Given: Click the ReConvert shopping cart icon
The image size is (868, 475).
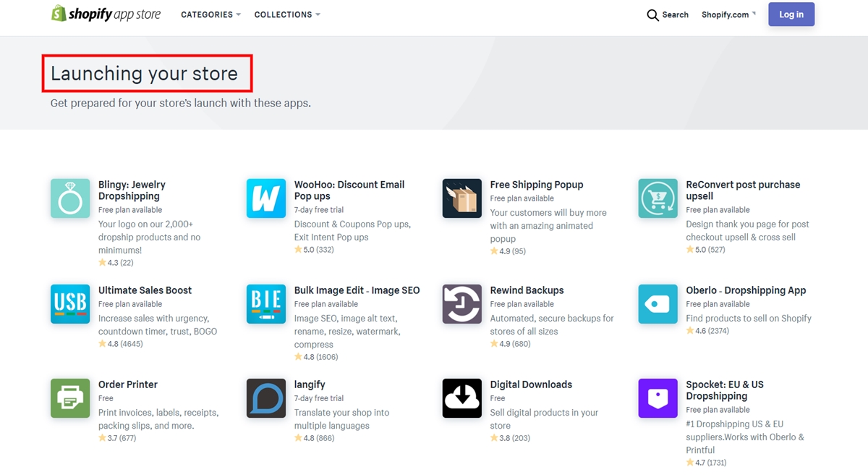Looking at the screenshot, I should tap(658, 198).
